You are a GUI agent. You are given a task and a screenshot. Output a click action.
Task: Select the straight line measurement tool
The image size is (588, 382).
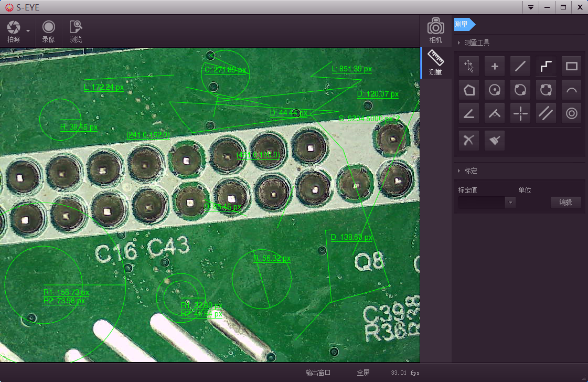520,67
